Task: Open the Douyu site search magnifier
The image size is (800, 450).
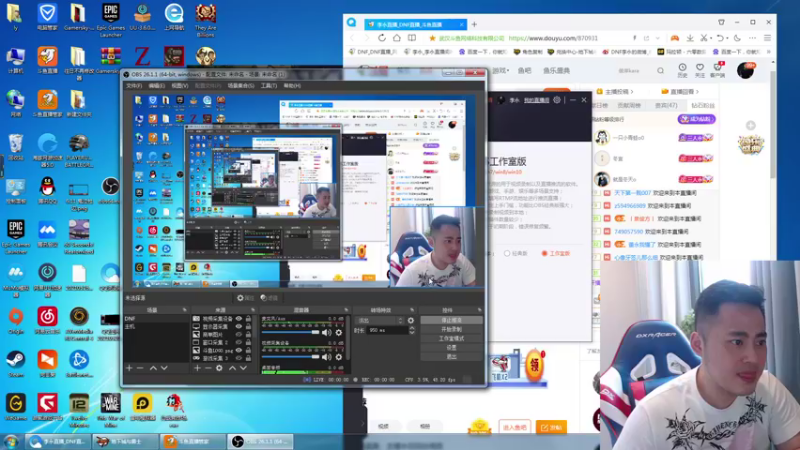Action: (661, 71)
